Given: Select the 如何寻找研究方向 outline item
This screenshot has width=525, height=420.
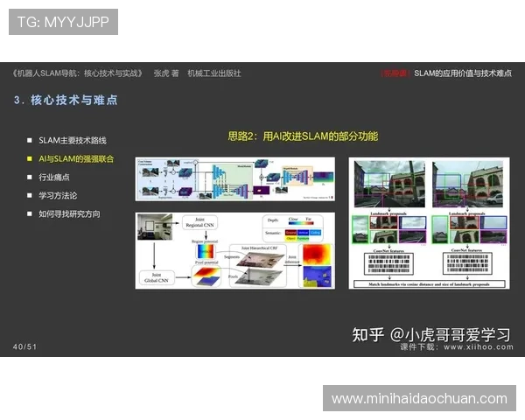Looking at the screenshot, I should coord(69,214).
